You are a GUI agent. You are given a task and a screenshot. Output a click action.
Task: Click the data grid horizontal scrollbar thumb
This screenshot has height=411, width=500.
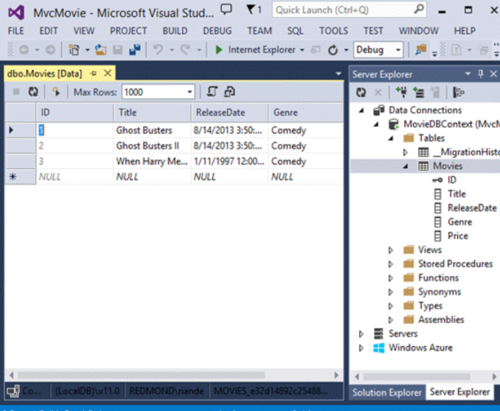point(141,375)
